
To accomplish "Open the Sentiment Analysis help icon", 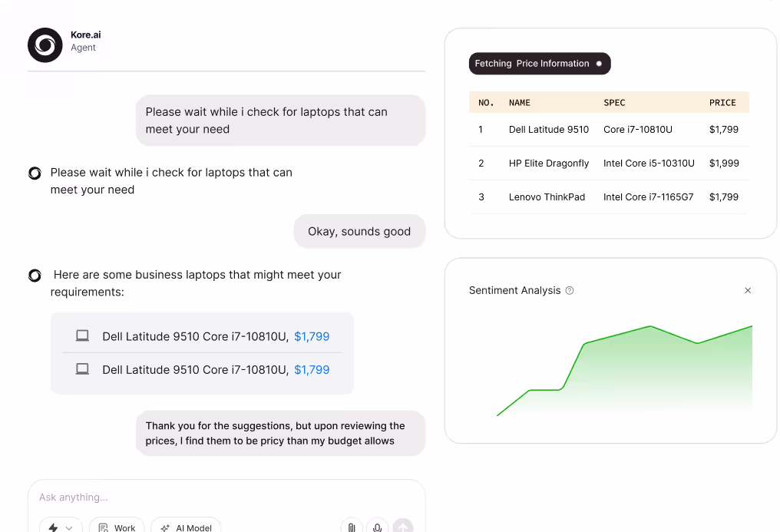I will pyautogui.click(x=570, y=290).
